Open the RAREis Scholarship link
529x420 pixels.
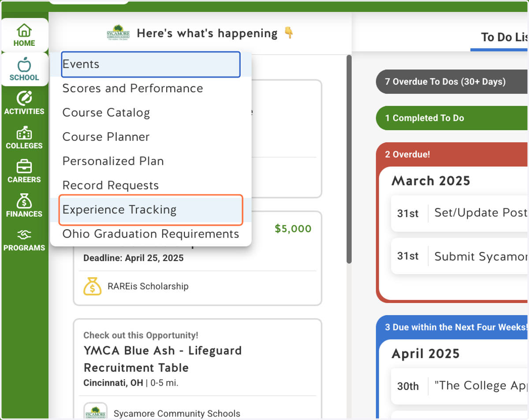148,286
